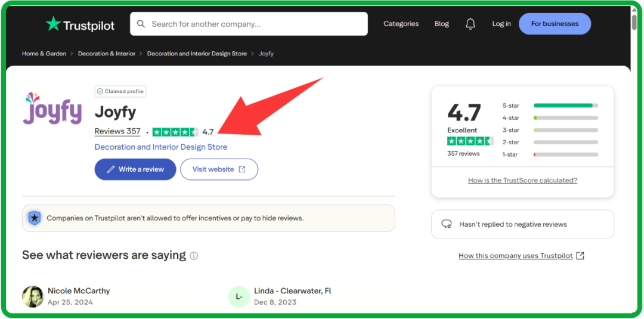
Task: Click the page vertical scrollbar thumb
Action: click(x=634, y=23)
